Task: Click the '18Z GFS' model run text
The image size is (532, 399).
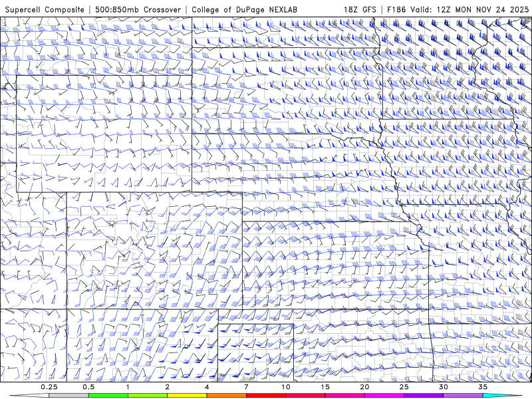Action: pos(360,10)
